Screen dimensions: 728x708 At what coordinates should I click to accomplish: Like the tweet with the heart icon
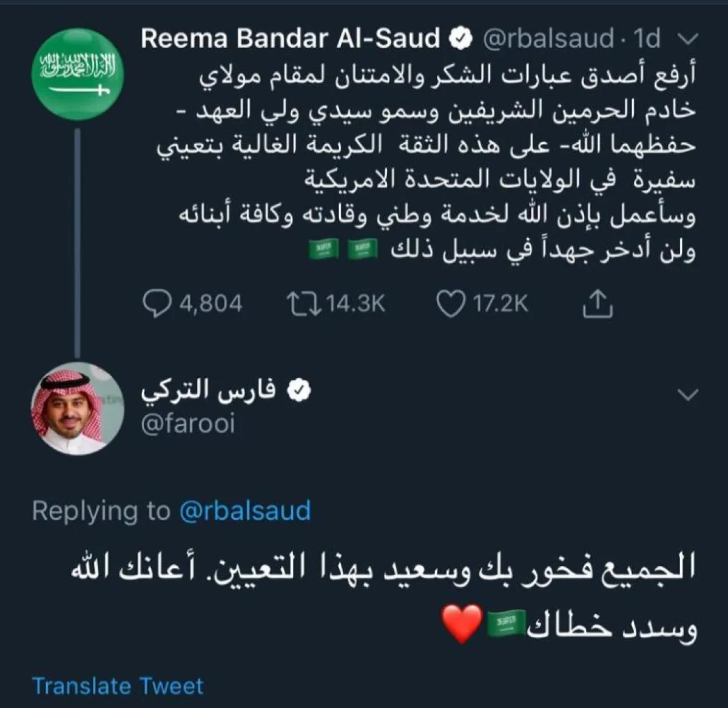(451, 303)
